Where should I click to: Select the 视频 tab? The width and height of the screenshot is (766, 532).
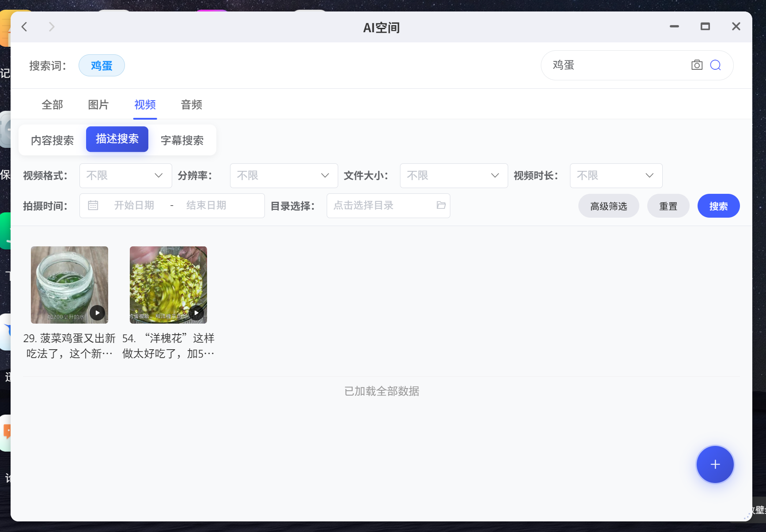[x=145, y=105]
